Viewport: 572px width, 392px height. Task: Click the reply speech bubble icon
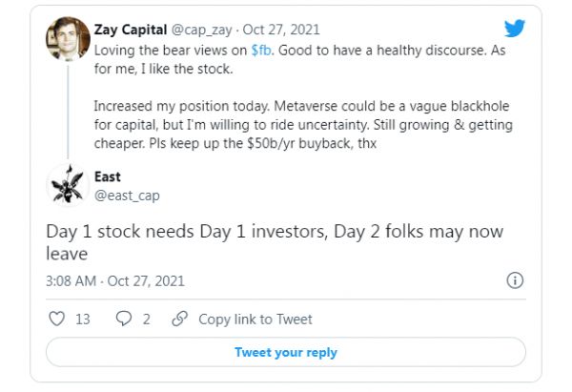[x=123, y=320]
